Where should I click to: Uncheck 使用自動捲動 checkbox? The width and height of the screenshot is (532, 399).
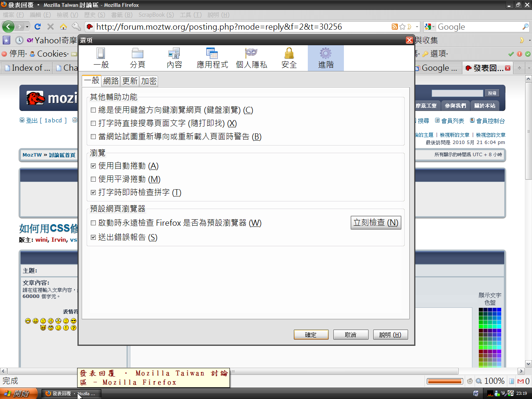[93, 166]
